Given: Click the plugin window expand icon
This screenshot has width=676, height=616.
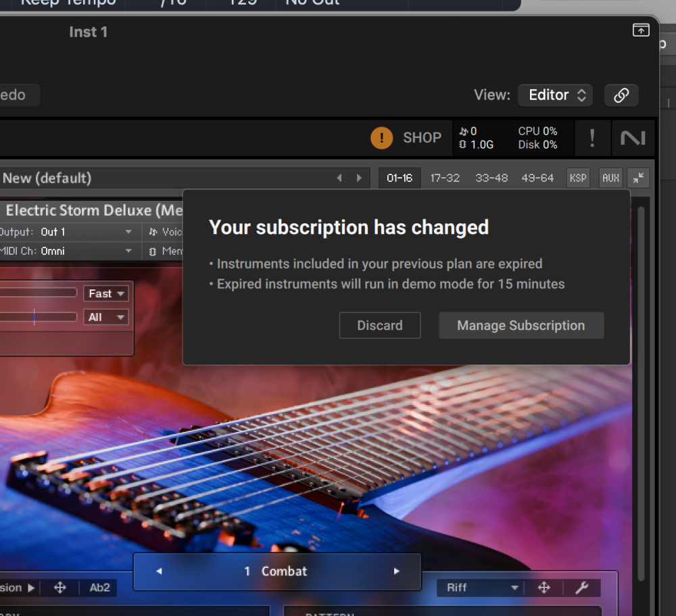Looking at the screenshot, I should coord(641,30).
